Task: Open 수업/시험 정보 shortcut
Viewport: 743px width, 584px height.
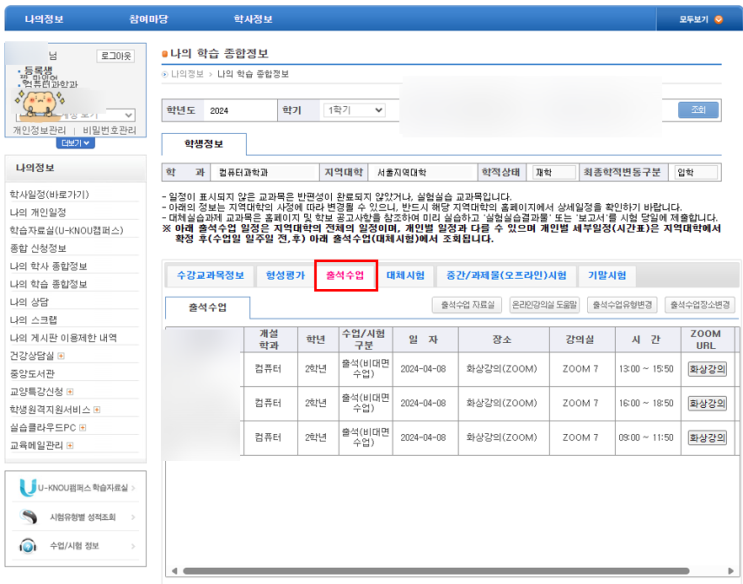Action: click(74, 546)
